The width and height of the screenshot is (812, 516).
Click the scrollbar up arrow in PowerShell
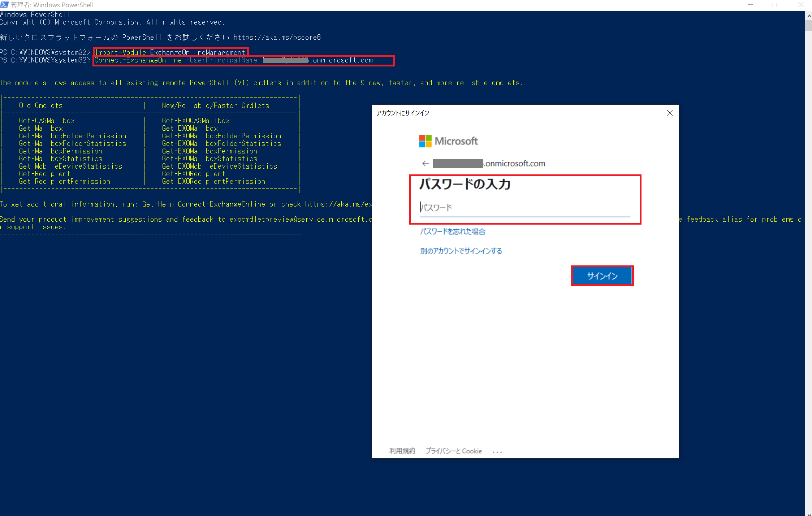[808, 16]
